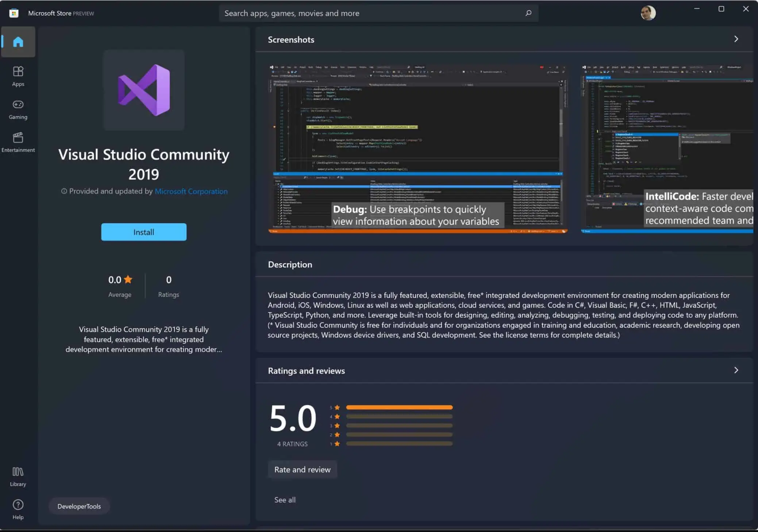Screen dimensions: 758x532
Task: Click the search input field
Action: tap(378, 13)
